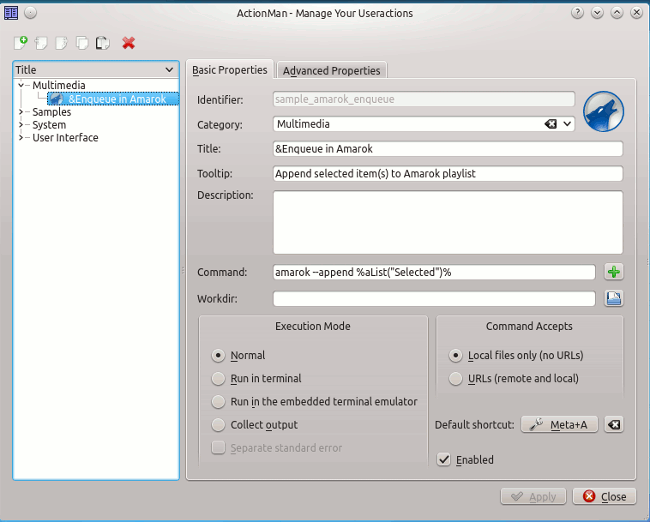Click the User Interface tree label

point(65,138)
